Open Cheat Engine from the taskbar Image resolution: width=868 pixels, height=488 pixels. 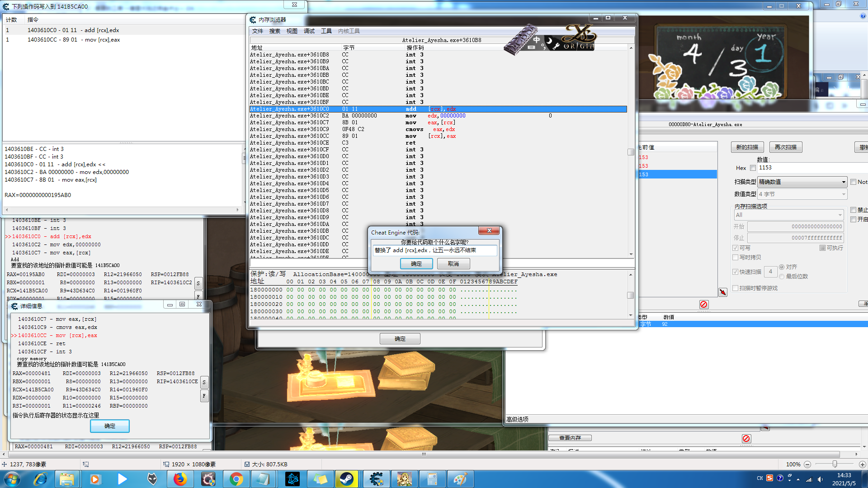tap(376, 479)
